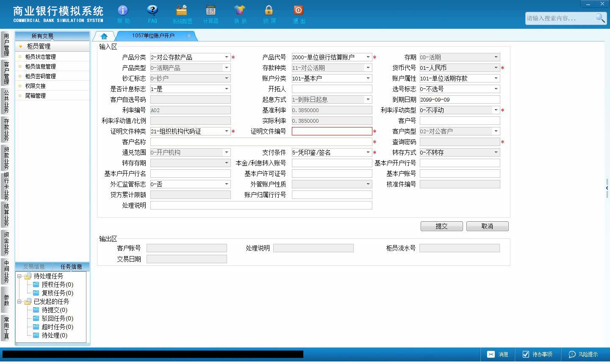Collapse the 柜员管理 menu group
Image resolution: width=610 pixels, height=364 pixels.
(x=20, y=47)
